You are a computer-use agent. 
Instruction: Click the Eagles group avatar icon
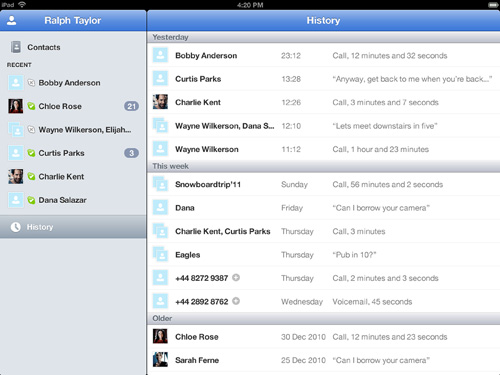click(160, 254)
